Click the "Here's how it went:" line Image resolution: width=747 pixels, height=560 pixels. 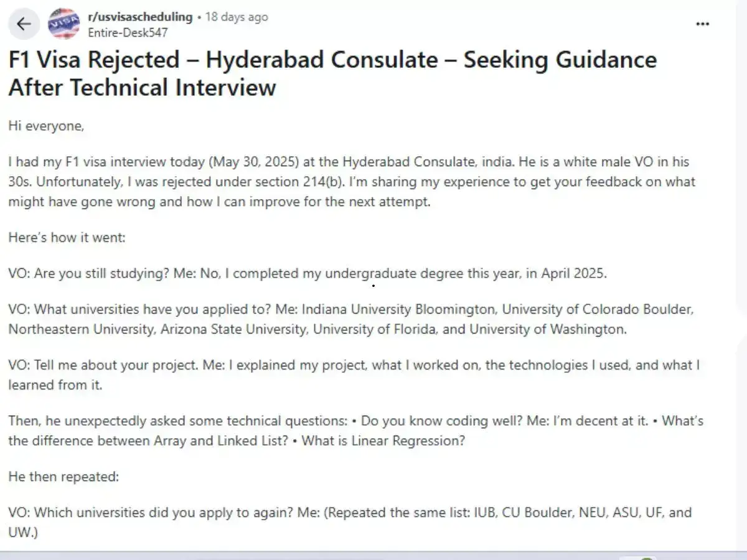(67, 238)
